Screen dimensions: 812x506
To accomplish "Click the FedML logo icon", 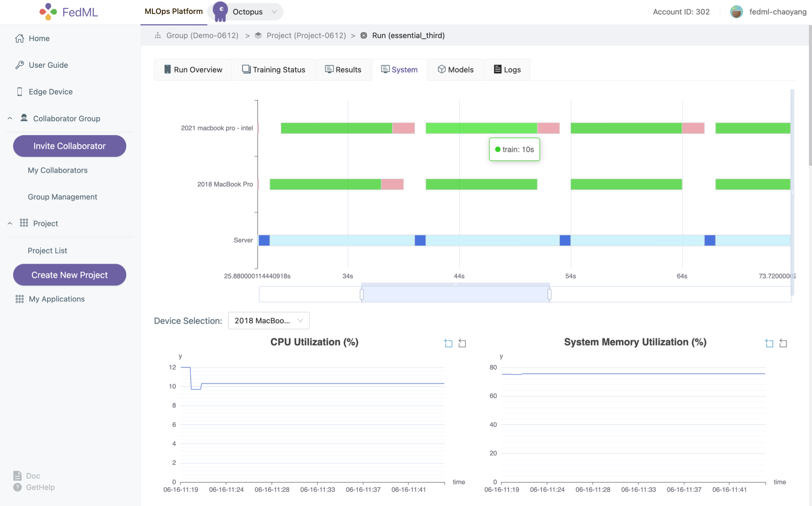I will 48,12.
